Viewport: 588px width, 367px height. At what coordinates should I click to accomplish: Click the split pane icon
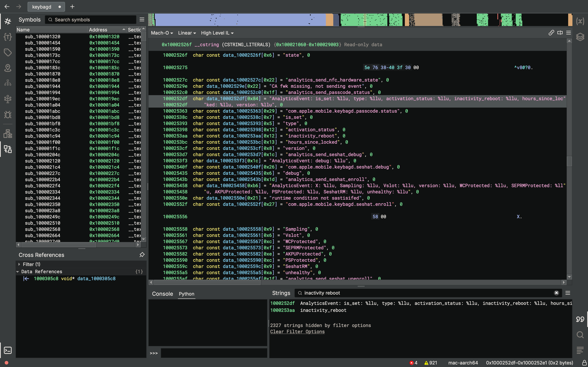tap(560, 33)
